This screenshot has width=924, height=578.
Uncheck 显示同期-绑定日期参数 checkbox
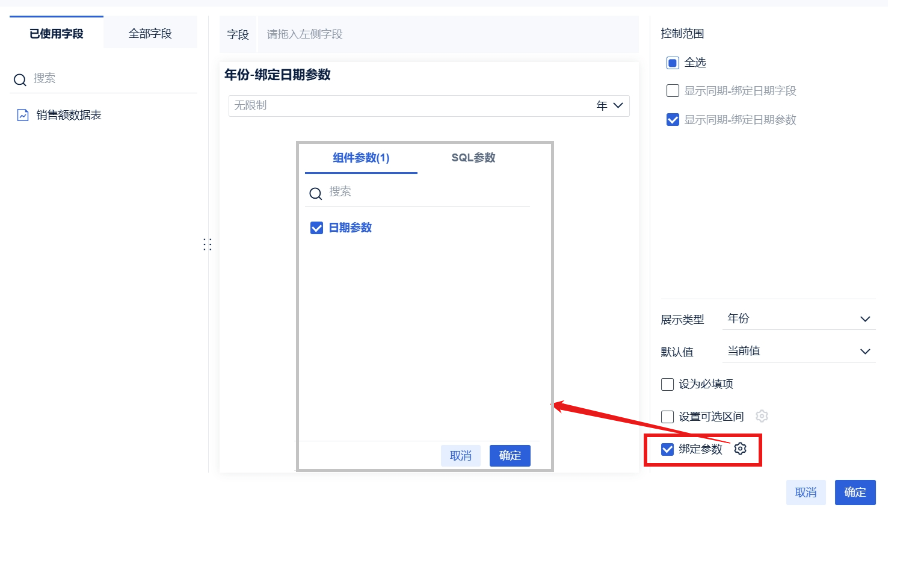click(x=673, y=120)
